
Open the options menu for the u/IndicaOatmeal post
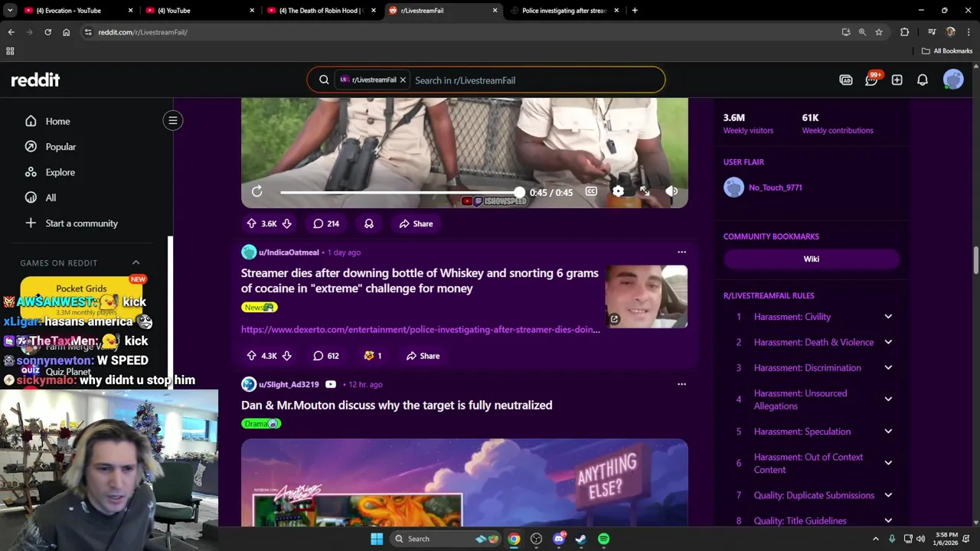(681, 252)
